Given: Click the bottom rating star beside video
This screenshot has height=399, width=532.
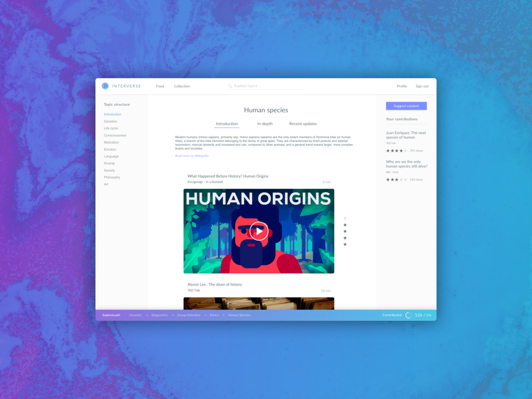Looking at the screenshot, I should 345,244.
